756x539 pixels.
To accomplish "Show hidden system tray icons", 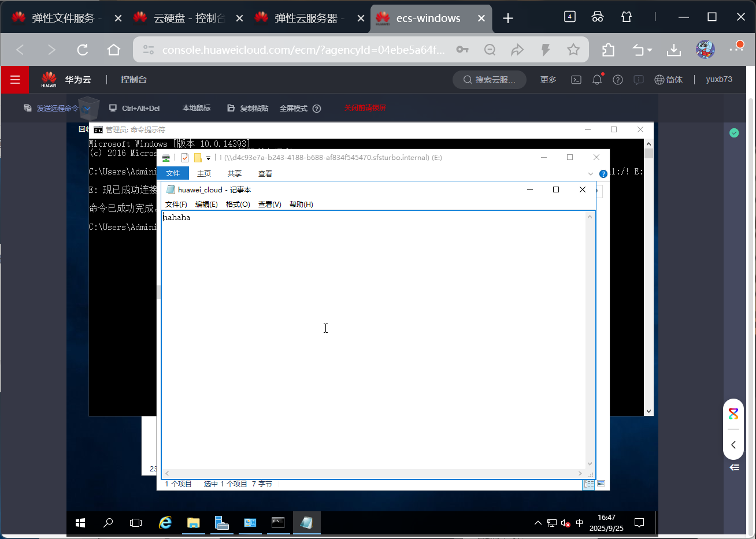I will coord(538,523).
